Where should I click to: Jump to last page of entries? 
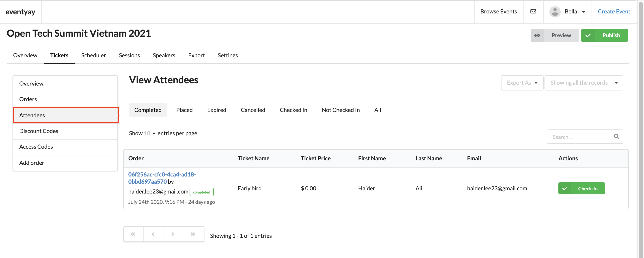tap(193, 234)
